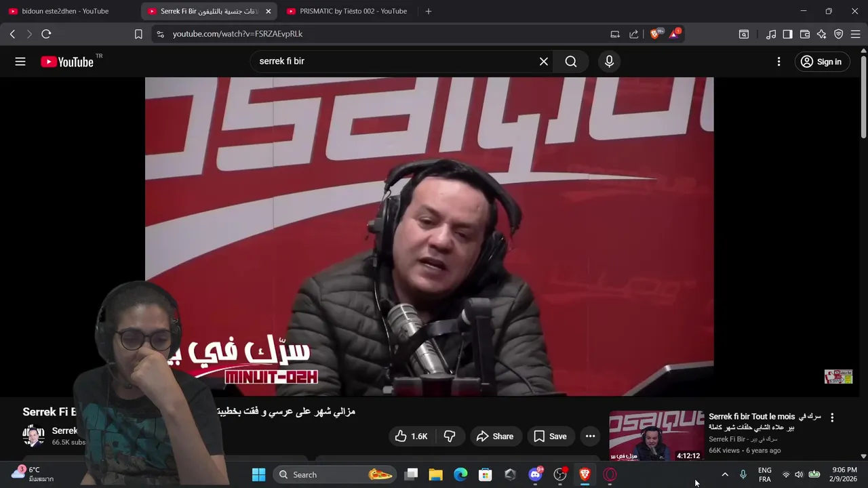Open more actions ellipsis under video
Screen dimensions: 868x488
(x=590, y=436)
